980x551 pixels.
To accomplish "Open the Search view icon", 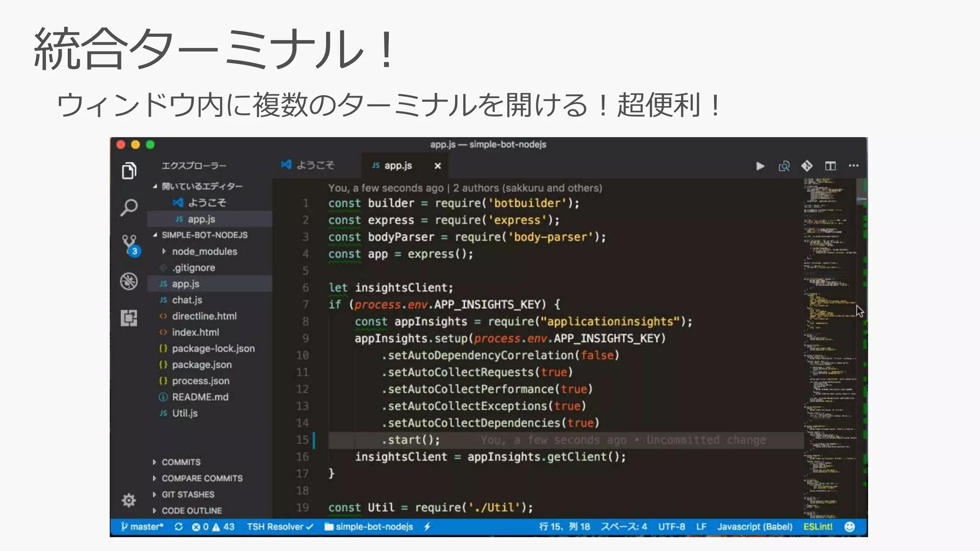I will pos(129,208).
